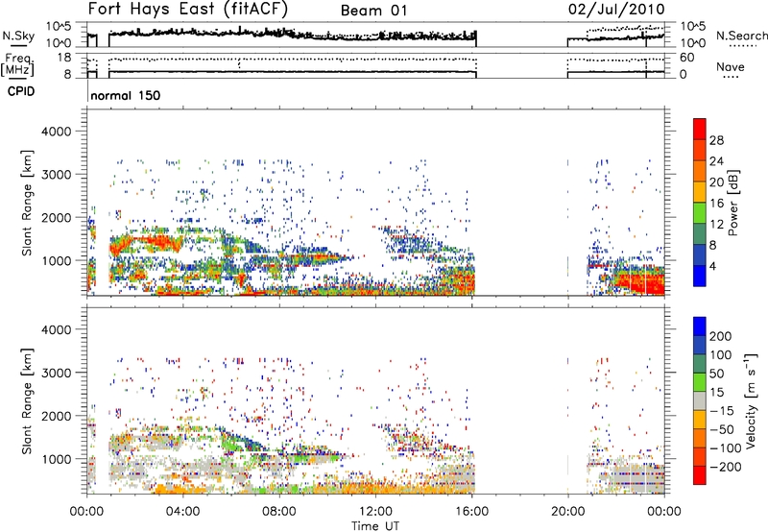Click the red echo band near 22:00 in power plot

pyautogui.click(x=641, y=283)
